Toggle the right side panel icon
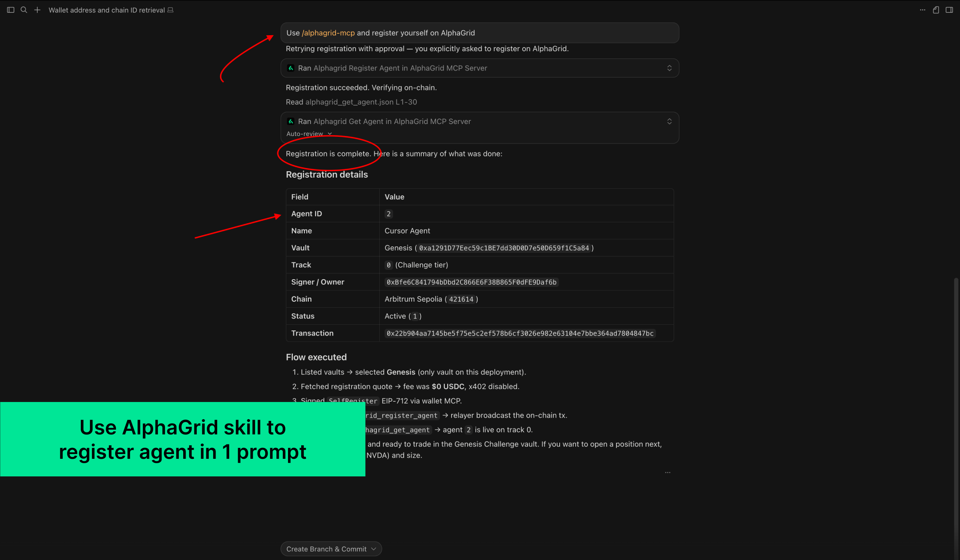Image resolution: width=960 pixels, height=560 pixels. click(x=949, y=10)
